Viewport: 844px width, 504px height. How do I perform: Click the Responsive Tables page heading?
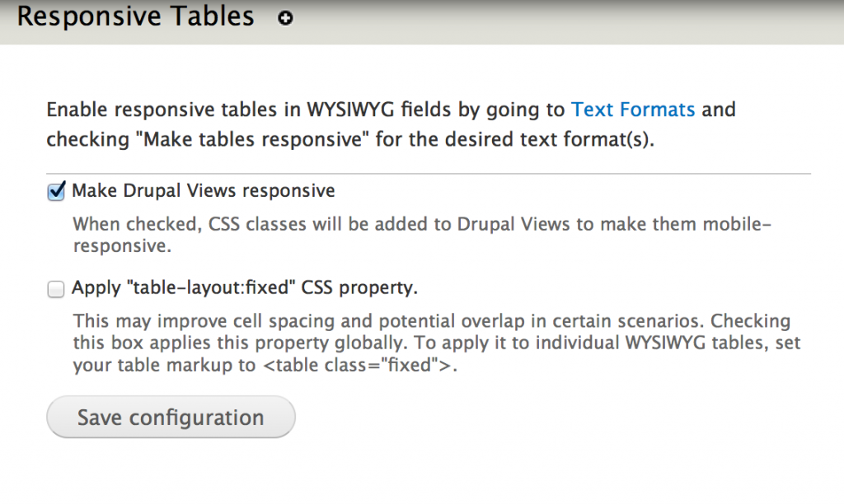pos(136,16)
